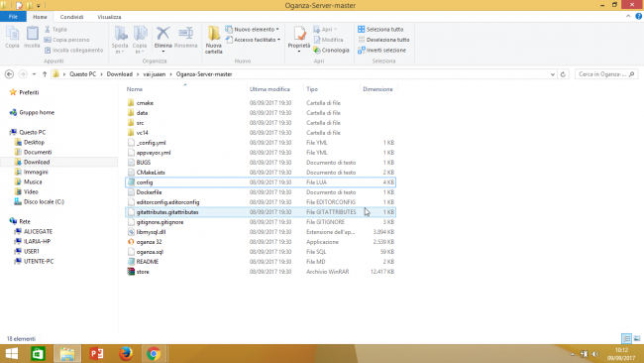The image size is (644, 363).
Task: Refresh the folder view
Action: 563,74
